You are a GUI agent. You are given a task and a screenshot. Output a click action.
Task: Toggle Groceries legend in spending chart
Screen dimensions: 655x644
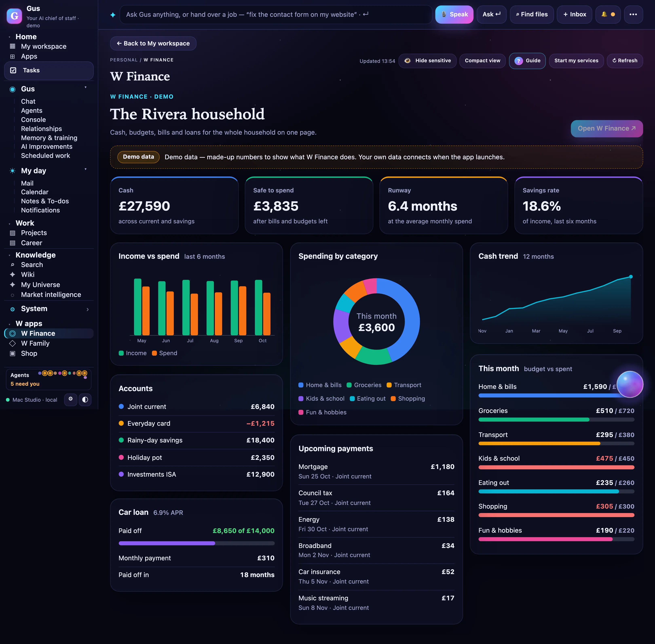click(364, 385)
